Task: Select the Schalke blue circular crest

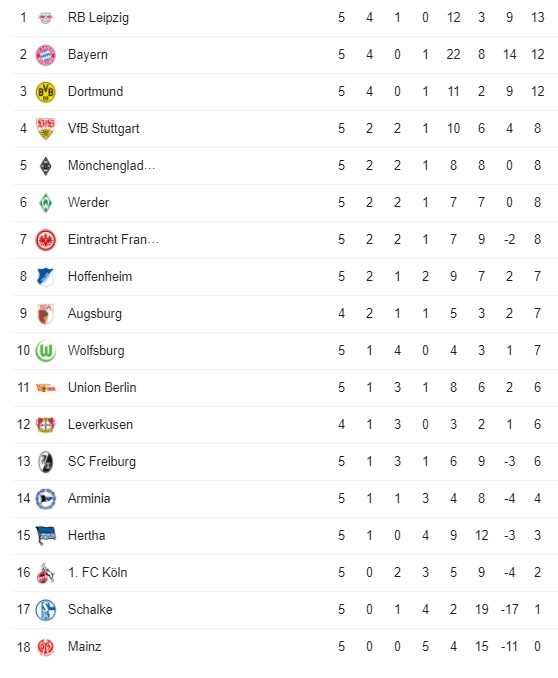Action: coord(45,610)
